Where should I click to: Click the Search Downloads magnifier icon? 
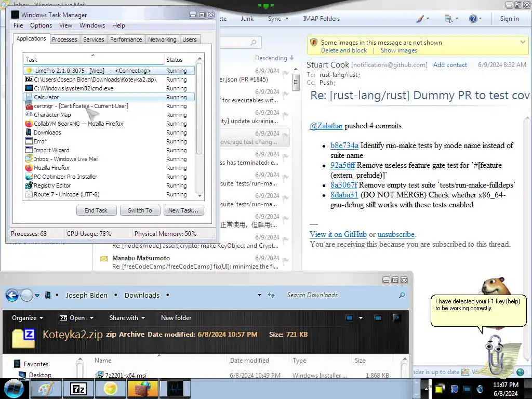[402, 295]
